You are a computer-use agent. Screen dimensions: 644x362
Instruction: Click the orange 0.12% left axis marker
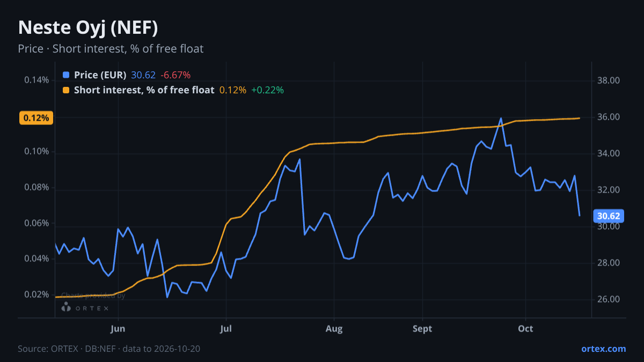pos(36,118)
